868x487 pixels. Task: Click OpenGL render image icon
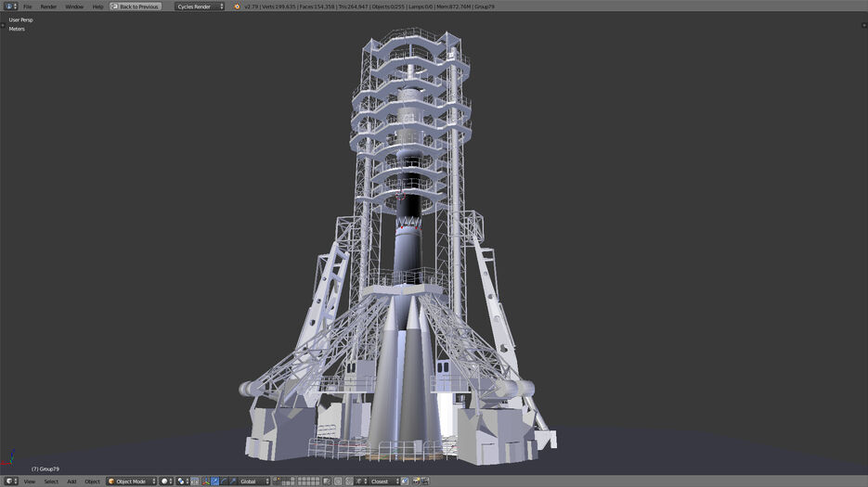[x=416, y=481]
